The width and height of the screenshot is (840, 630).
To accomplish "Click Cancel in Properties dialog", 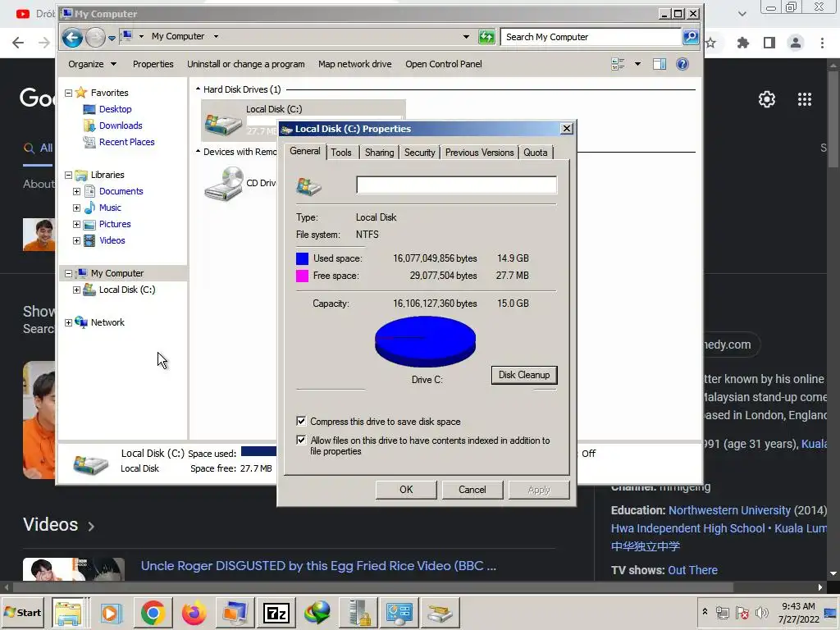I will coord(472,490).
